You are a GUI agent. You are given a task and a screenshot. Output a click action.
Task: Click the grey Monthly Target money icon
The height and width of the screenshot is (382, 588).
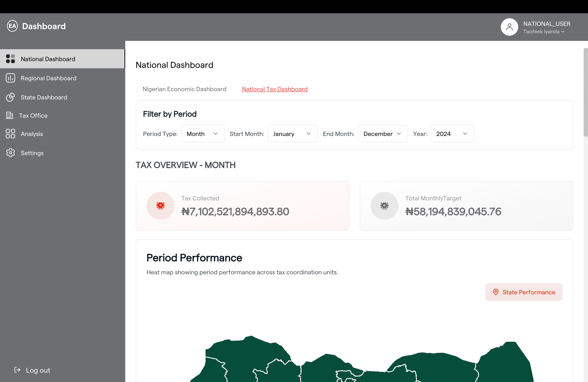click(x=384, y=206)
